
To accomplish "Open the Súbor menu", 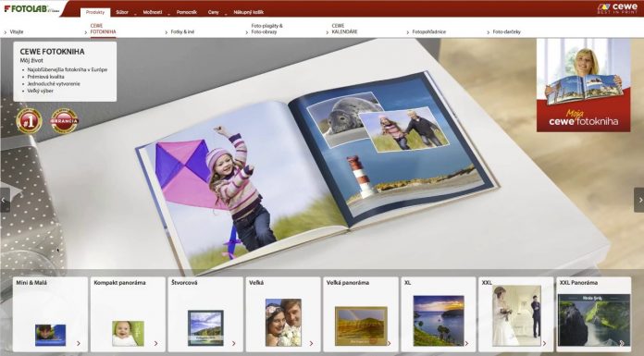I will [x=122, y=12].
